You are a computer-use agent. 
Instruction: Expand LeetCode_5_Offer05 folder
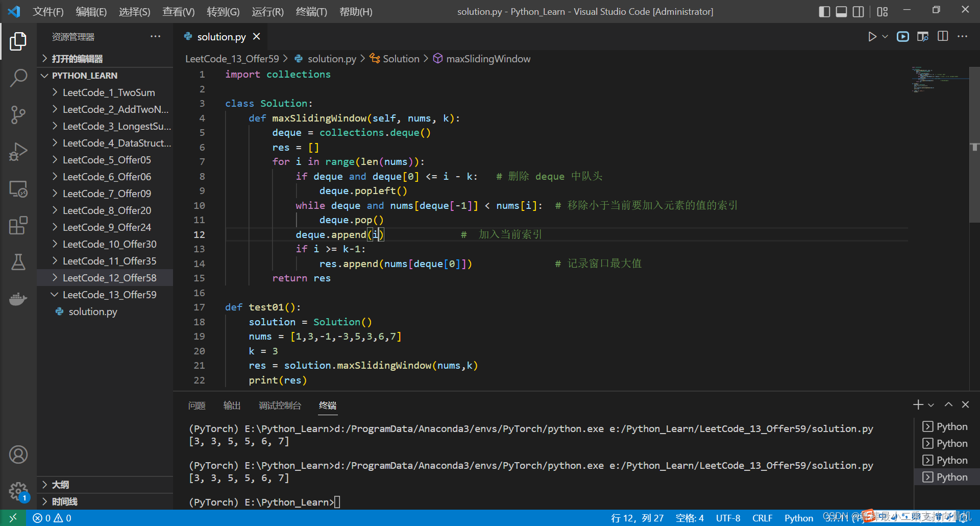click(x=105, y=160)
